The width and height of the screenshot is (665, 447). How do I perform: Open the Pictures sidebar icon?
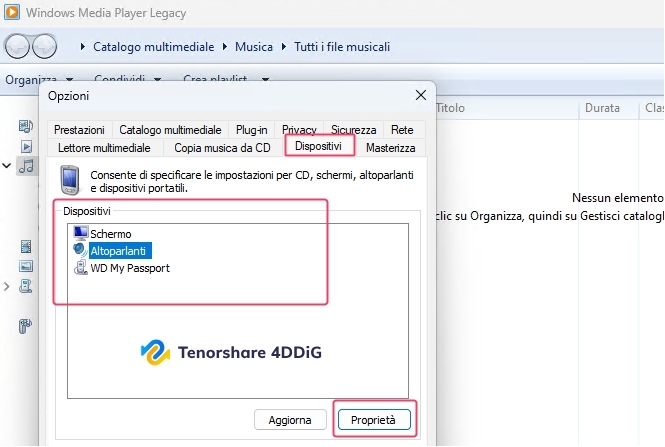26,266
